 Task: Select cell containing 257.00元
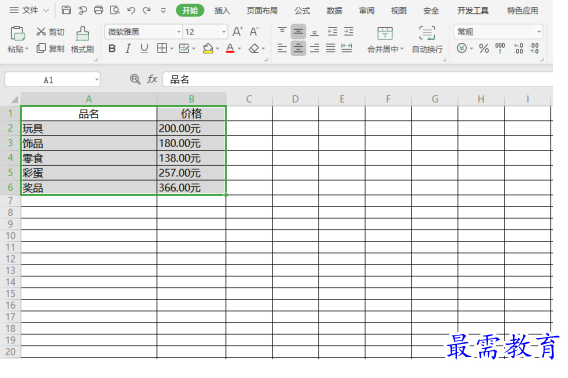click(191, 173)
